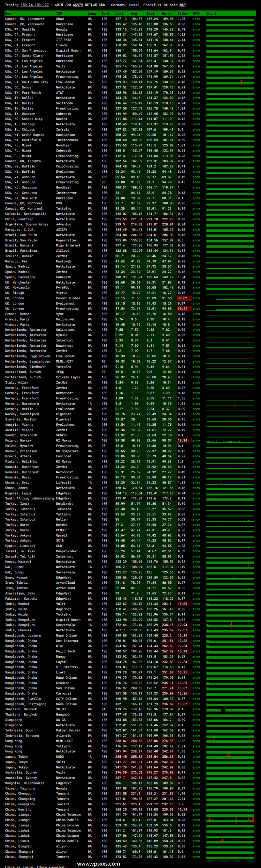
Task: Click 'Oneprovider' ISP cell in Tel Aviv row
Action: pyautogui.click(x=66, y=552)
